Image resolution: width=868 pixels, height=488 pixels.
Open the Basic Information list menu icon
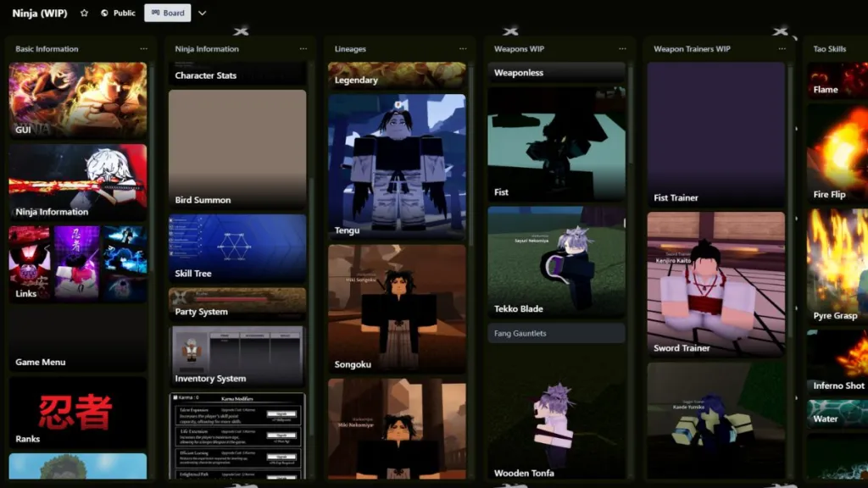(x=144, y=49)
